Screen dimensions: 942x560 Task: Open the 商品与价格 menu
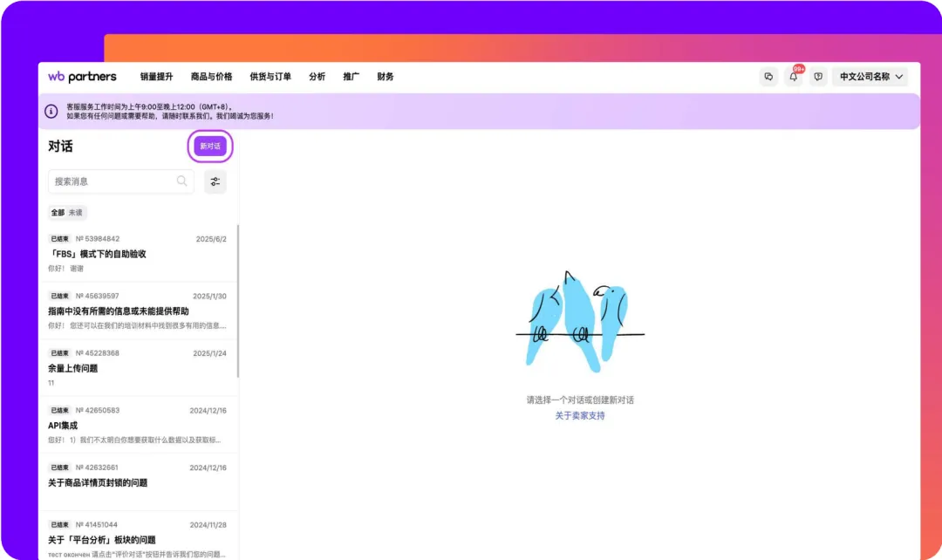(212, 77)
